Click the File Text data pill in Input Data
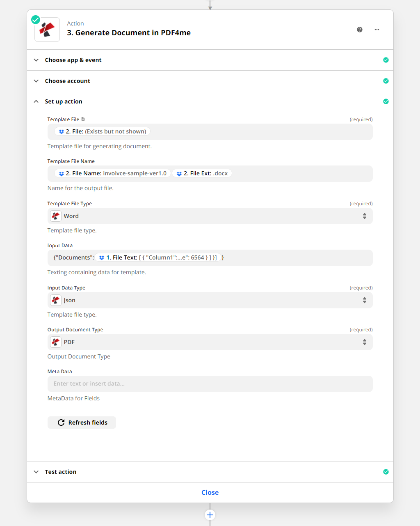Image resolution: width=420 pixels, height=526 pixels. [158, 257]
